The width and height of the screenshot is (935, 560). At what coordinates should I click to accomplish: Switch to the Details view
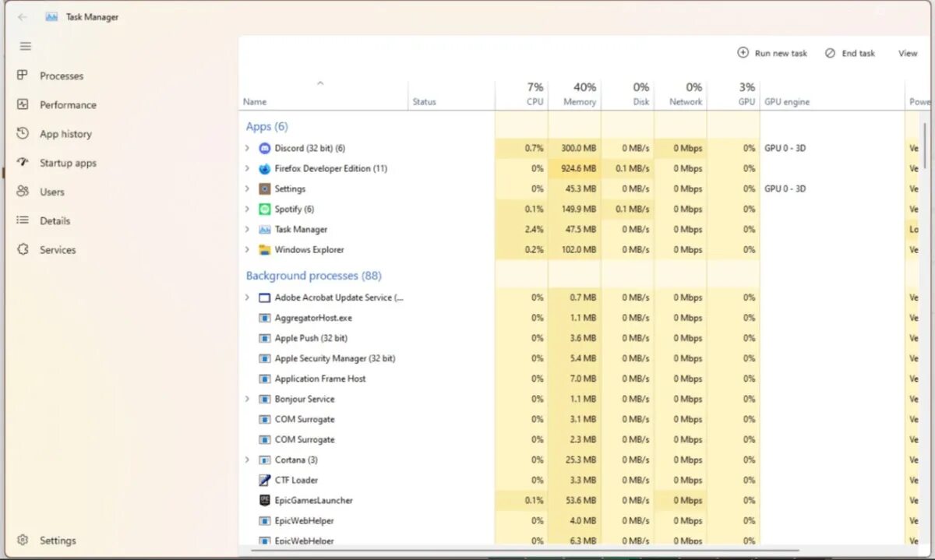coord(55,220)
